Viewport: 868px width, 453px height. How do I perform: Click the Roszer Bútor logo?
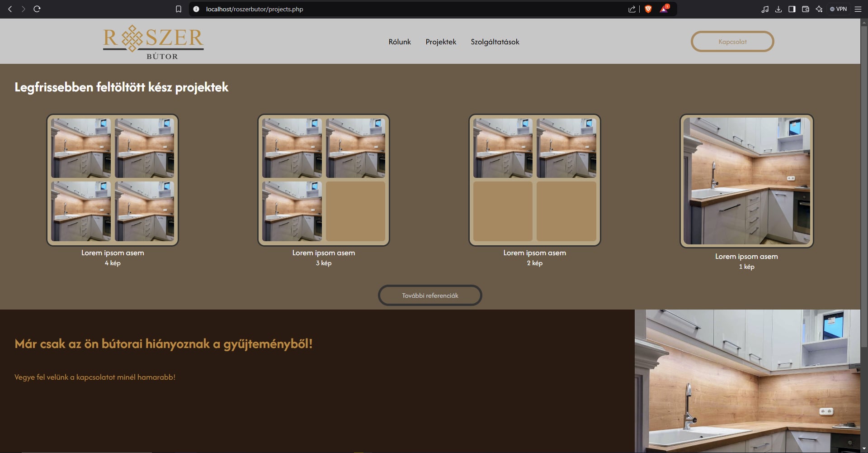click(153, 42)
